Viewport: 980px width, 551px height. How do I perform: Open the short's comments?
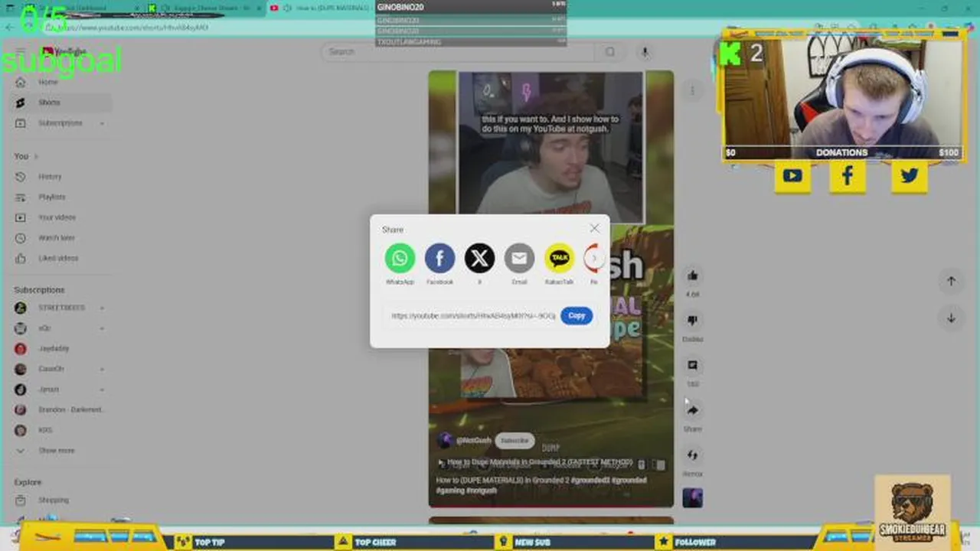coord(692,366)
